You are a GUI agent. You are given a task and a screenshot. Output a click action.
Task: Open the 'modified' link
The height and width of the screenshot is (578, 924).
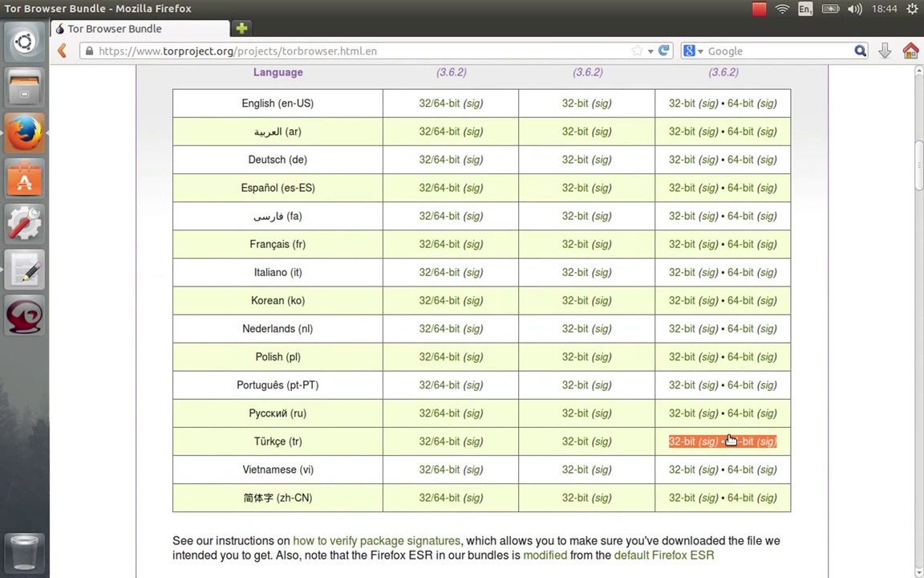[x=545, y=555]
